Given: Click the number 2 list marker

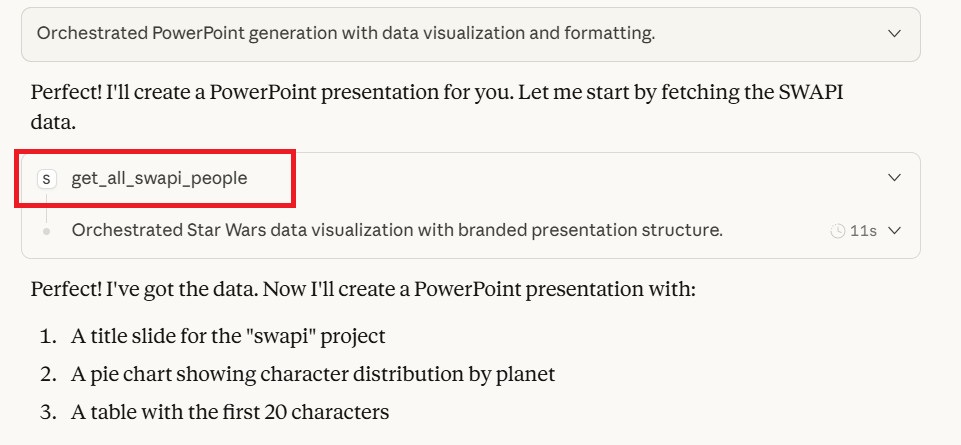Looking at the screenshot, I should pyautogui.click(x=47, y=374).
